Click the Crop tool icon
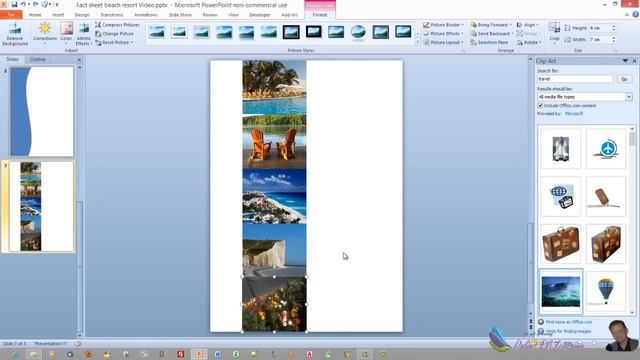640x360 pixels. click(x=554, y=28)
